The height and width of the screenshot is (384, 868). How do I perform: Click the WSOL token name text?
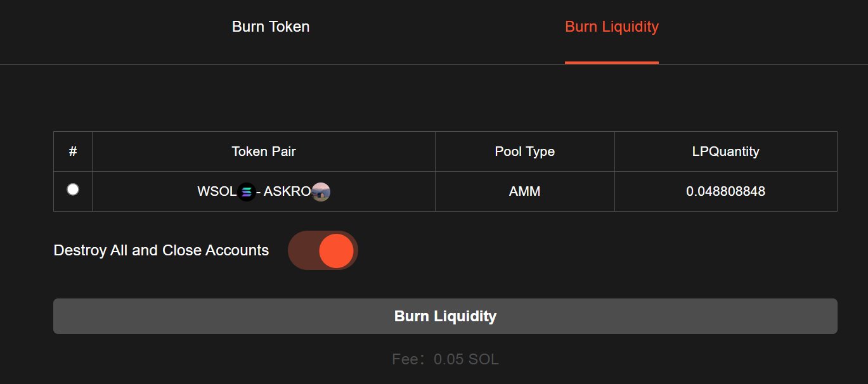coord(217,191)
